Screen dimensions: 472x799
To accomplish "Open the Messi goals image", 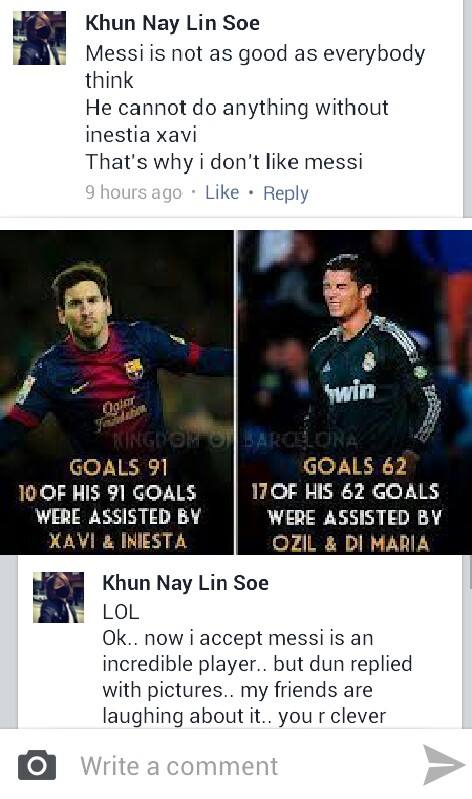I will pyautogui.click(x=117, y=392).
